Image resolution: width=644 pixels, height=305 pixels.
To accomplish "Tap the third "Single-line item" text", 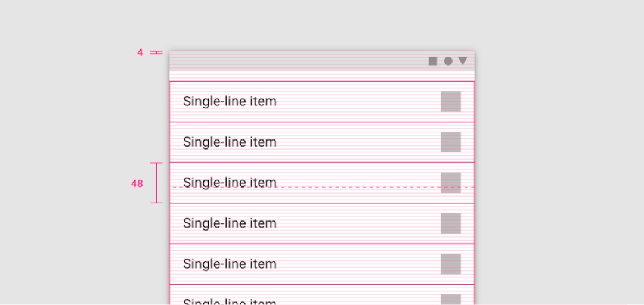I will [230, 182].
